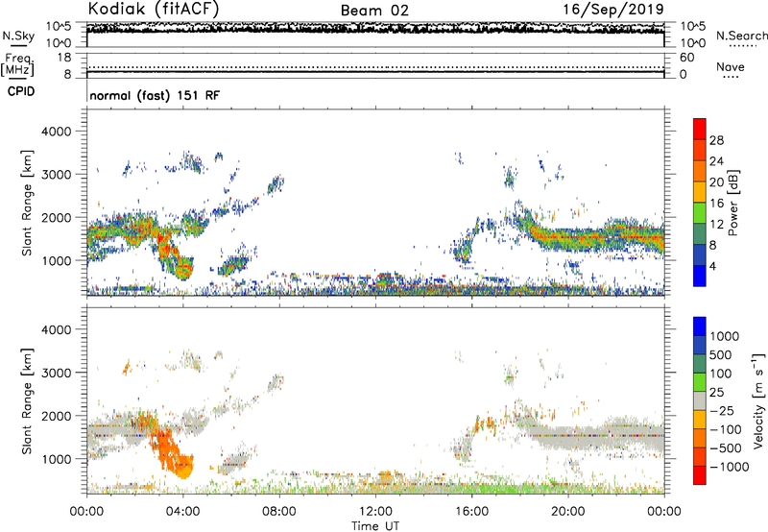Click the date "16/Sep/2019"

point(613,9)
